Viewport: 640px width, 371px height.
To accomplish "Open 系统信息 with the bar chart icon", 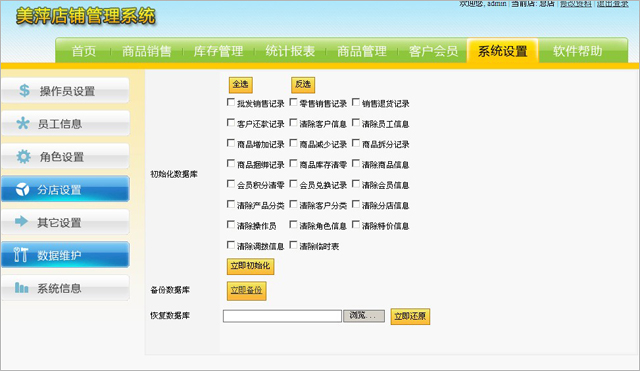I will 65,288.
